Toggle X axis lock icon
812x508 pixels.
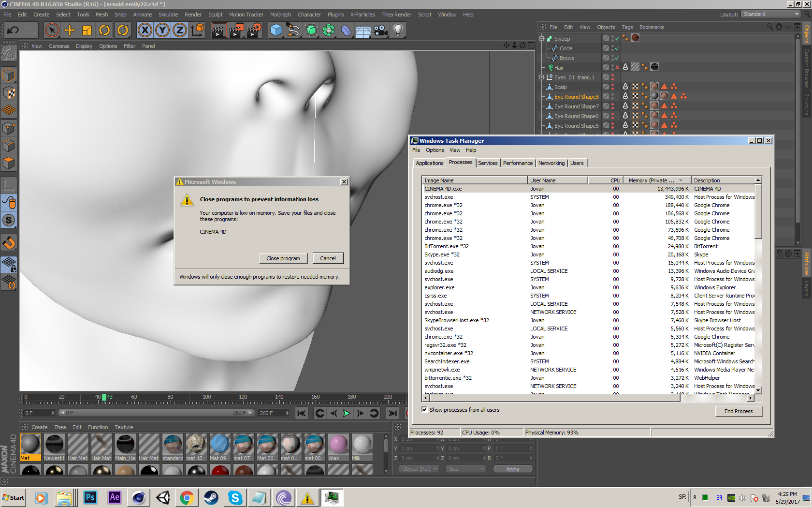click(145, 30)
